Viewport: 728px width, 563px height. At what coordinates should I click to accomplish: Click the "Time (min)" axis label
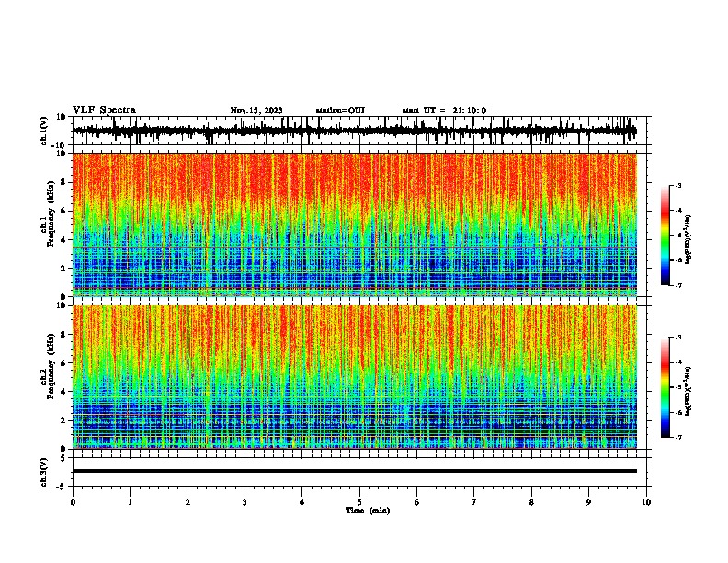click(x=368, y=511)
